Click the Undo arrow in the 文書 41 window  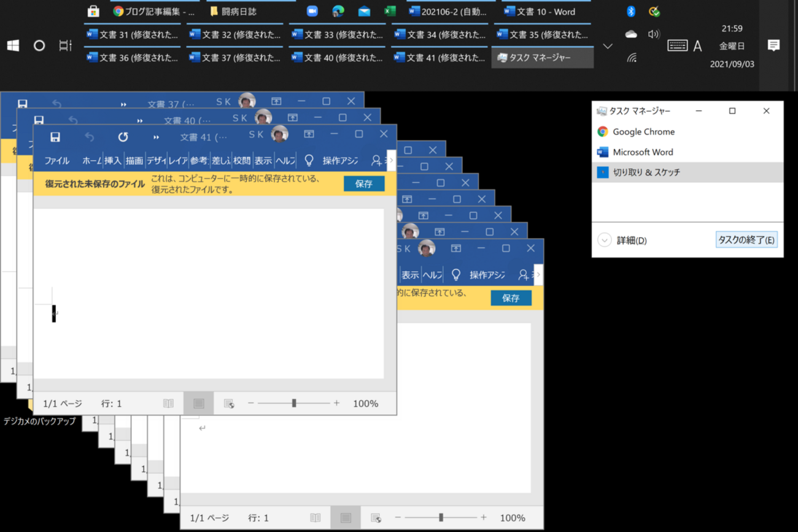pos(90,137)
